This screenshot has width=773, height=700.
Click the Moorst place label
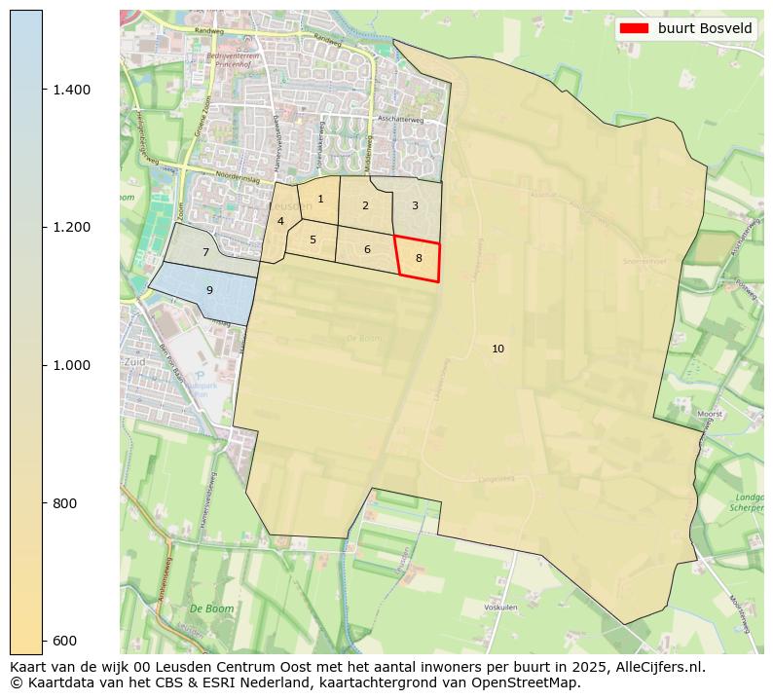click(x=711, y=414)
